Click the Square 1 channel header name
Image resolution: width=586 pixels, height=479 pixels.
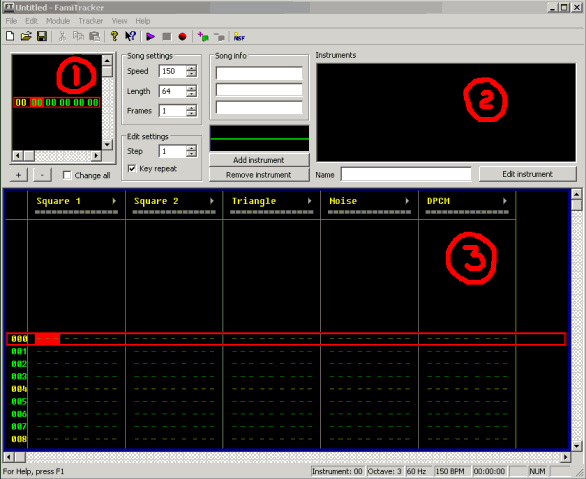coord(58,201)
